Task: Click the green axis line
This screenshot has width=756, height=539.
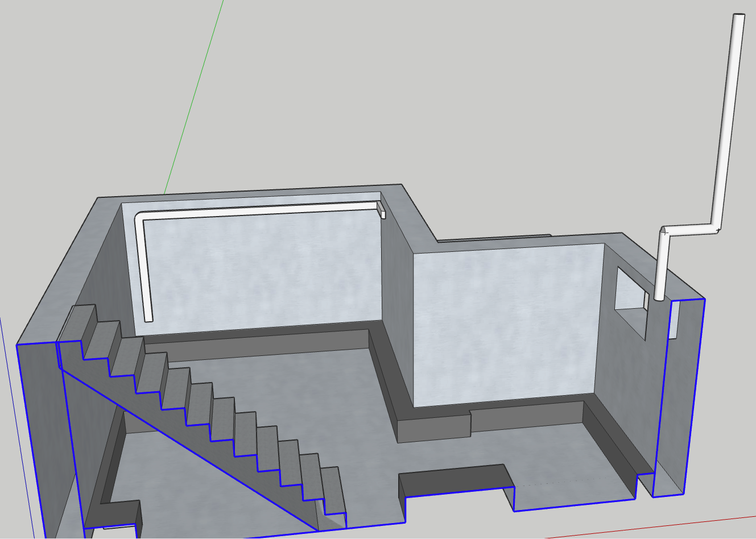Action: tap(193, 97)
